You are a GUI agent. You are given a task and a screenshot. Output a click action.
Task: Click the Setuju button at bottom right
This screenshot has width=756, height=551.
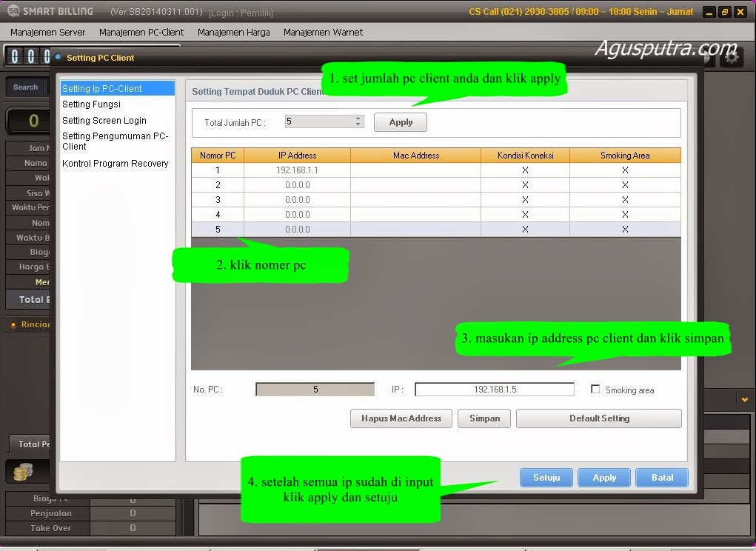(x=546, y=477)
